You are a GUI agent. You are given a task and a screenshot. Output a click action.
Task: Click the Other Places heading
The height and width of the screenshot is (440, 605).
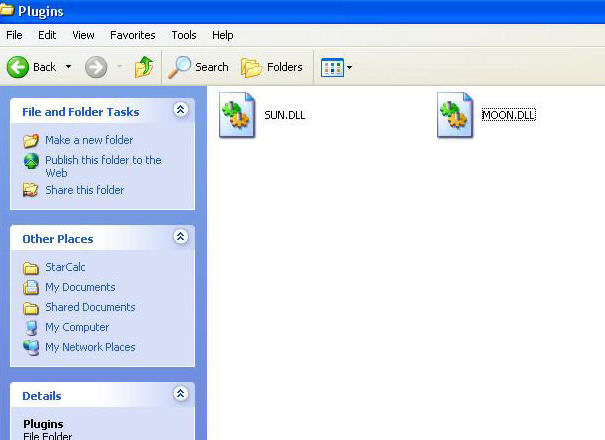click(x=58, y=239)
